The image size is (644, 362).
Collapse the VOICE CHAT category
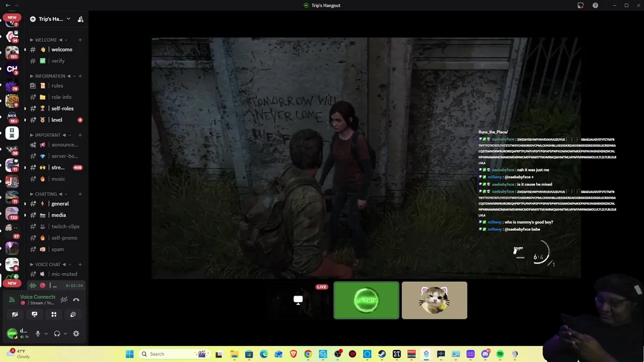(50, 264)
